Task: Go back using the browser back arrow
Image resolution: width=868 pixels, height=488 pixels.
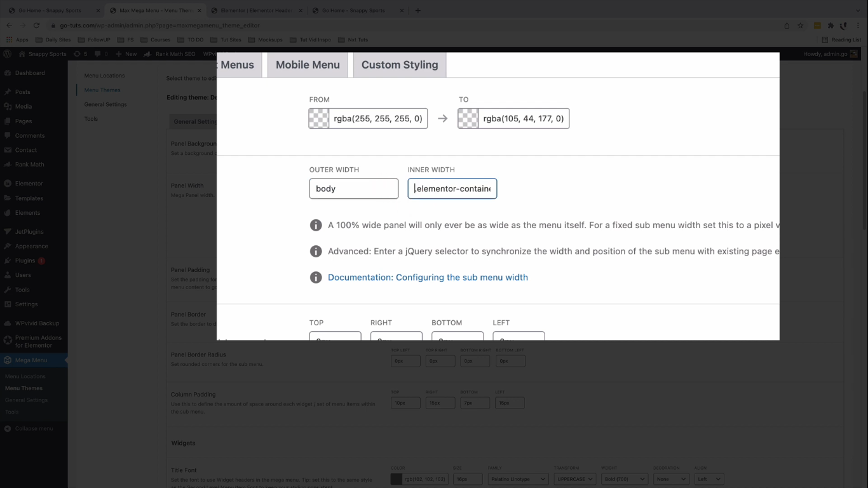Action: click(x=9, y=25)
